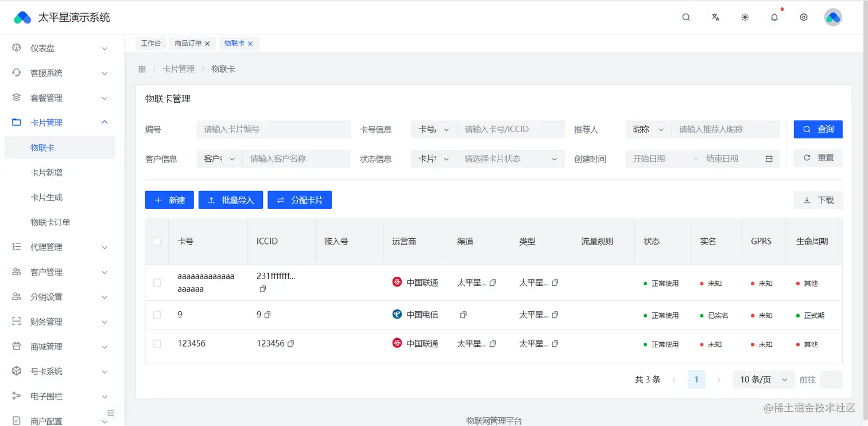
Task: Switch to the 商品订单 tab
Action: pos(188,44)
